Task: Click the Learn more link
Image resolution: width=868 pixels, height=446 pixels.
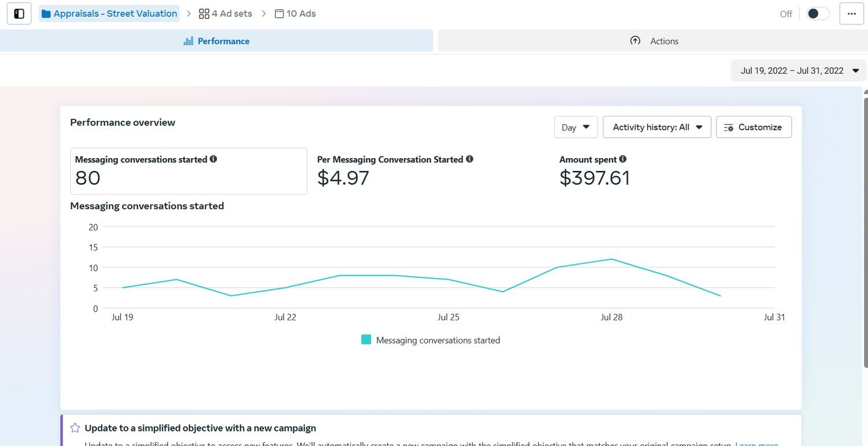Action: (756, 444)
